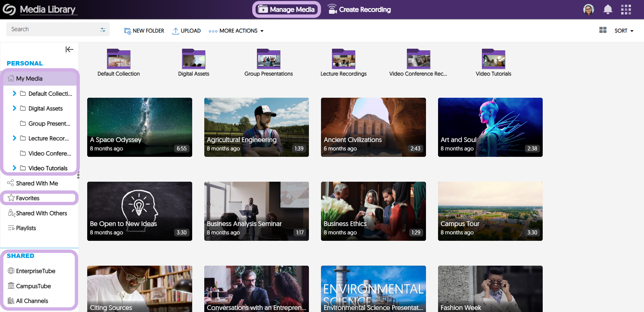644x312 pixels.
Task: Open the Group Presentations folder icon
Action: click(x=269, y=59)
